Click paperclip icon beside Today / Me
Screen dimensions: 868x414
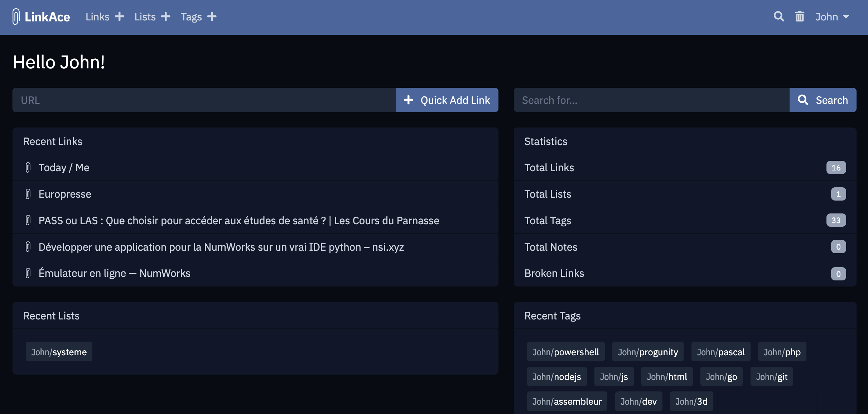pyautogui.click(x=28, y=168)
